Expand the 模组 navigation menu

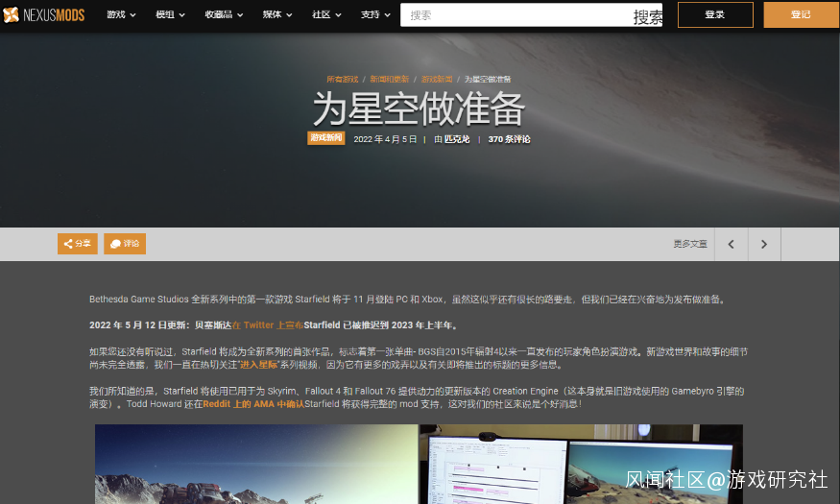pyautogui.click(x=170, y=15)
